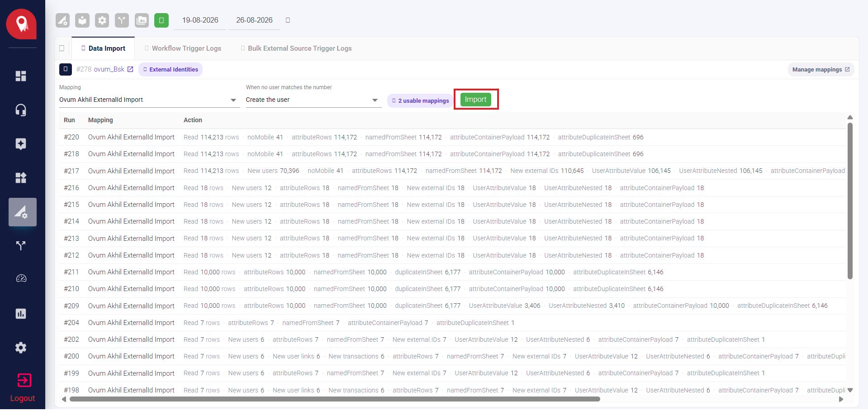Screen dimensions: 868x411
Task: Open the bar chart reports icon in sidebar
Action: [21, 314]
